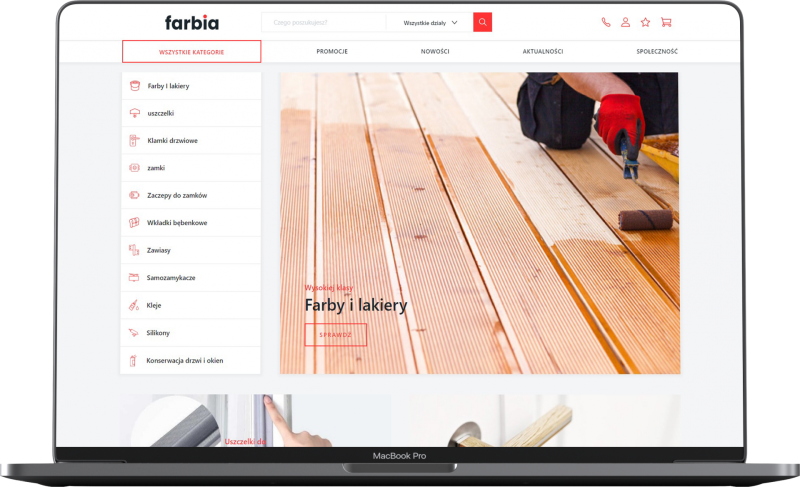Open the Samozamykacze category text
The width and height of the screenshot is (800, 487).
pyautogui.click(x=171, y=278)
